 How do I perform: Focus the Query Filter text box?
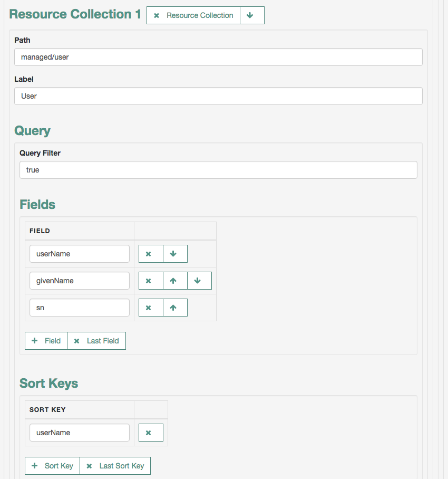[x=218, y=170]
